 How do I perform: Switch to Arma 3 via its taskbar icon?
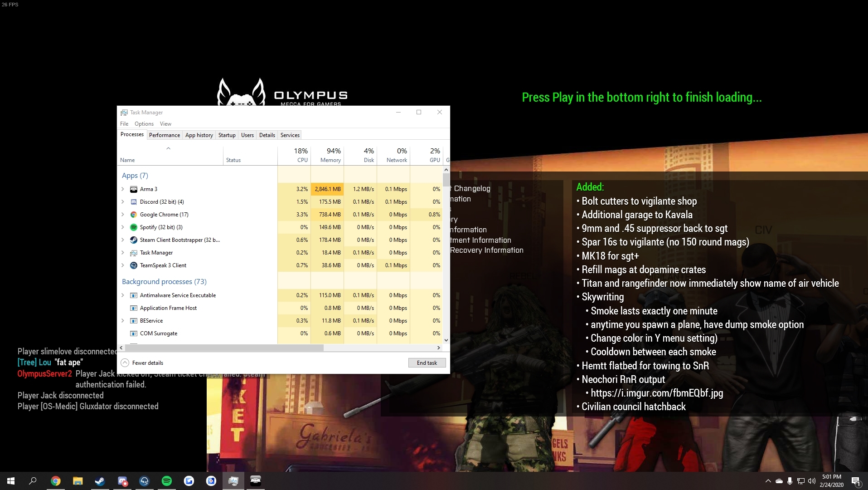[x=256, y=481]
